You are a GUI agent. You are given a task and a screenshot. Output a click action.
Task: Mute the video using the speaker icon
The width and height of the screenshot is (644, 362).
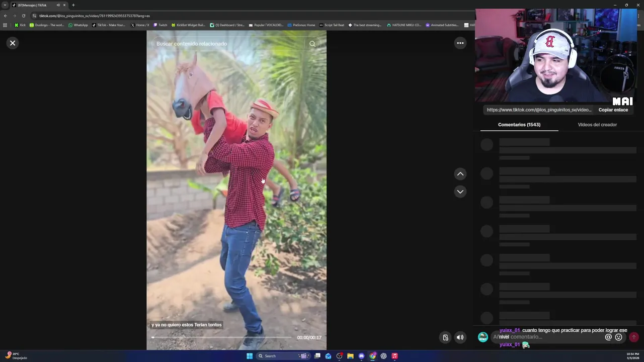[x=460, y=337]
